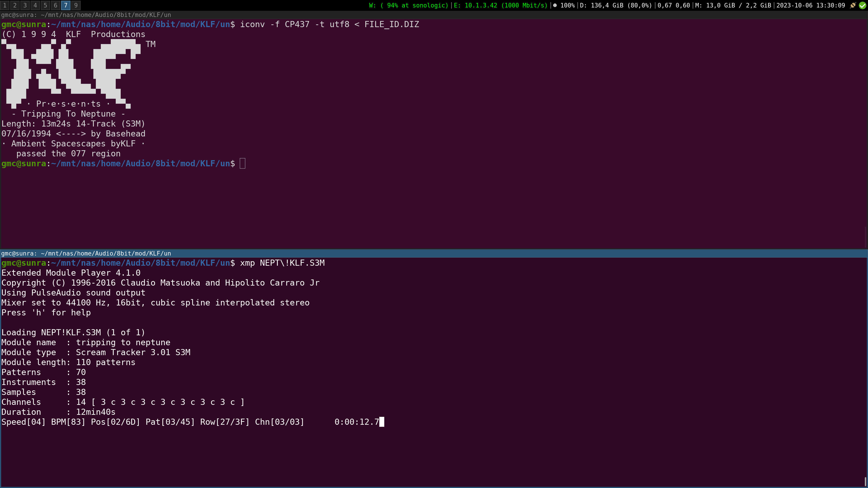Focus the bottom terminal title bar
868x488 pixels.
tap(434, 253)
